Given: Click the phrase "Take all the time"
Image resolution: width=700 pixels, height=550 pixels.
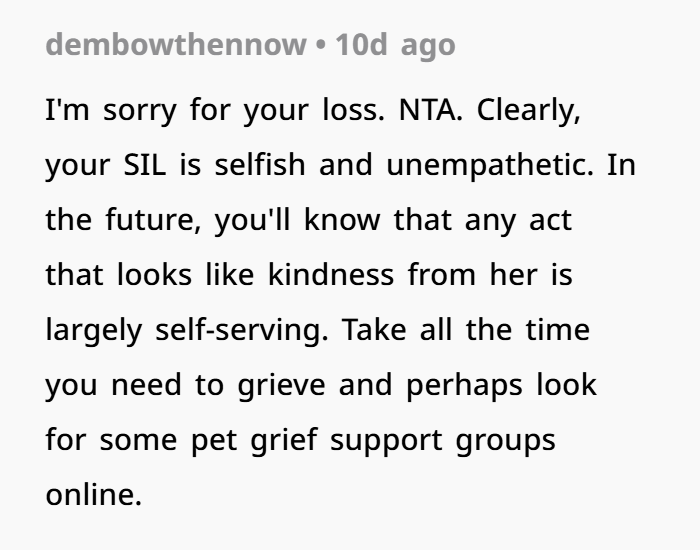Looking at the screenshot, I should click(469, 329).
